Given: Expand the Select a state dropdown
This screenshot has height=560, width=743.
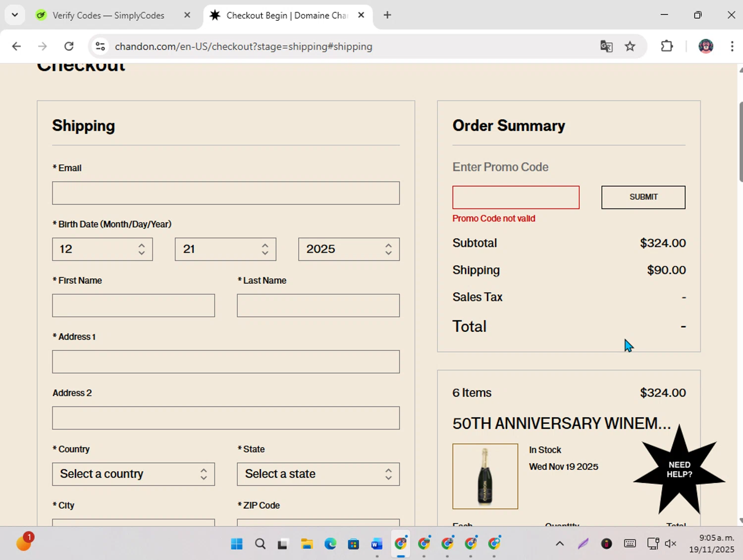Looking at the screenshot, I should tap(318, 474).
